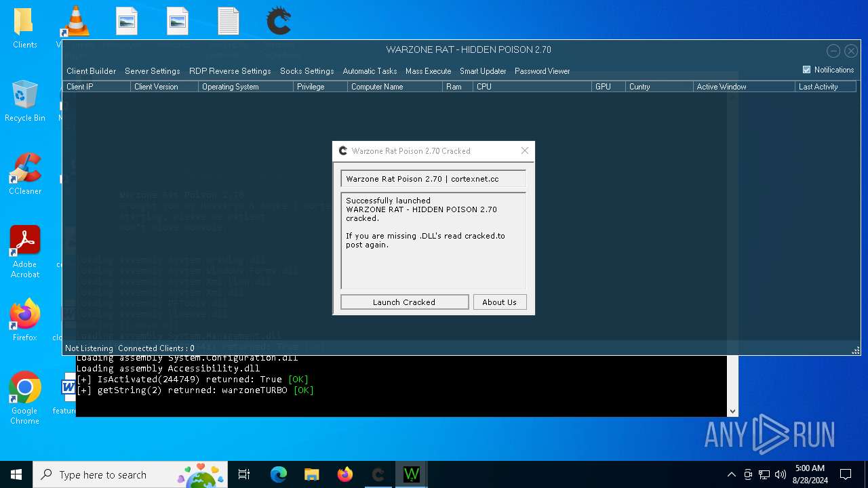Viewport: 868px width, 488px height.
Task: Minimize the WARZONE RAT main window
Action: [x=833, y=51]
